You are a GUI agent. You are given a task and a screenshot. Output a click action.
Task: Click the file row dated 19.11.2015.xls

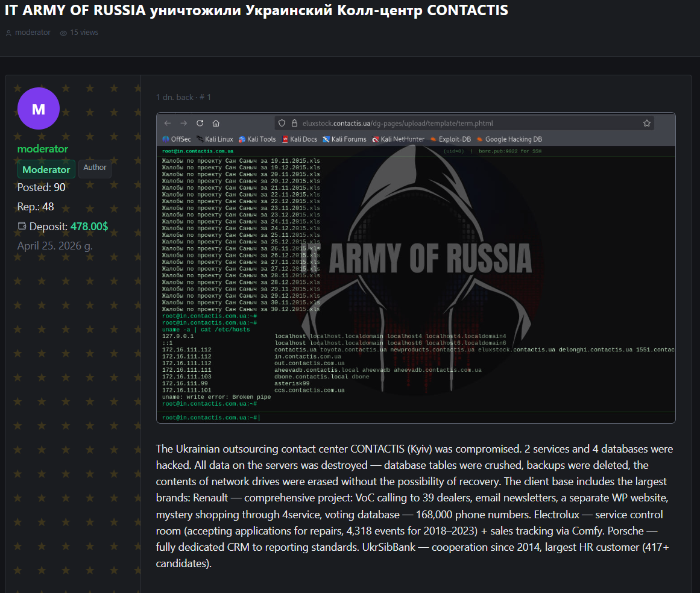point(241,161)
